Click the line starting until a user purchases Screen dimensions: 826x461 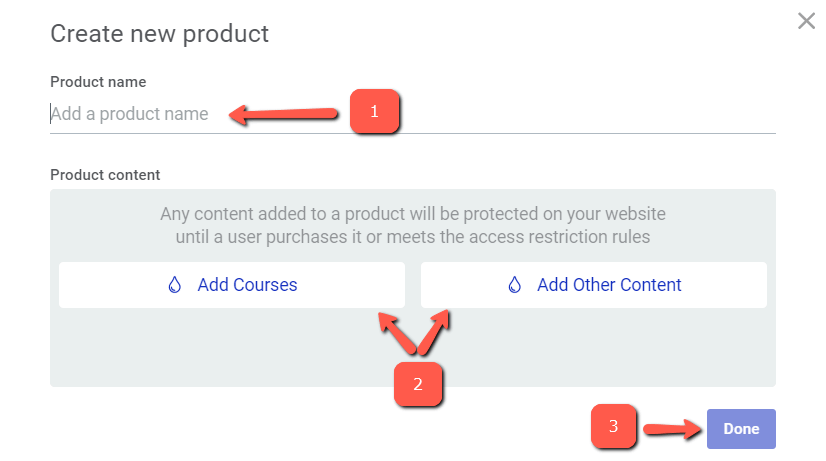[412, 237]
